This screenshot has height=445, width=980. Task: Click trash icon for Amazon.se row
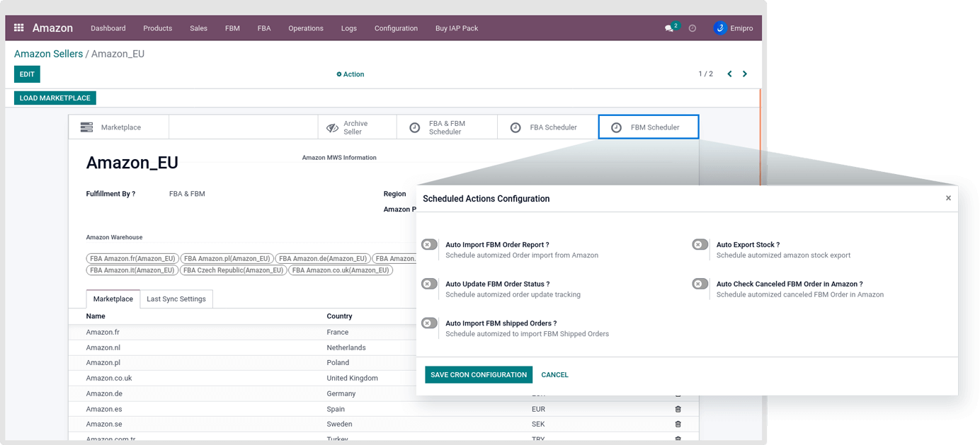click(678, 424)
